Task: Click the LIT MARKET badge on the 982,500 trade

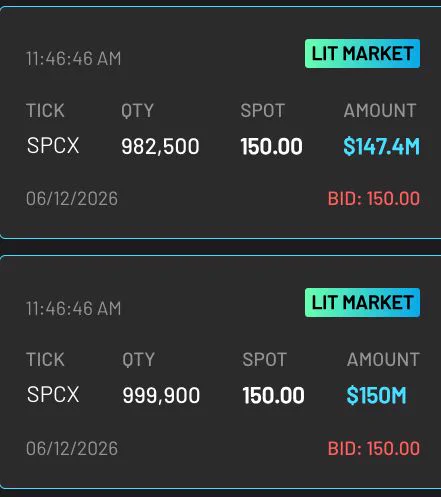Action: [x=362, y=54]
